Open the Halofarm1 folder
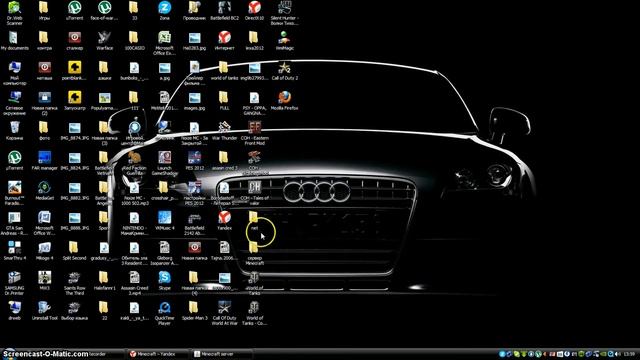 (104, 281)
